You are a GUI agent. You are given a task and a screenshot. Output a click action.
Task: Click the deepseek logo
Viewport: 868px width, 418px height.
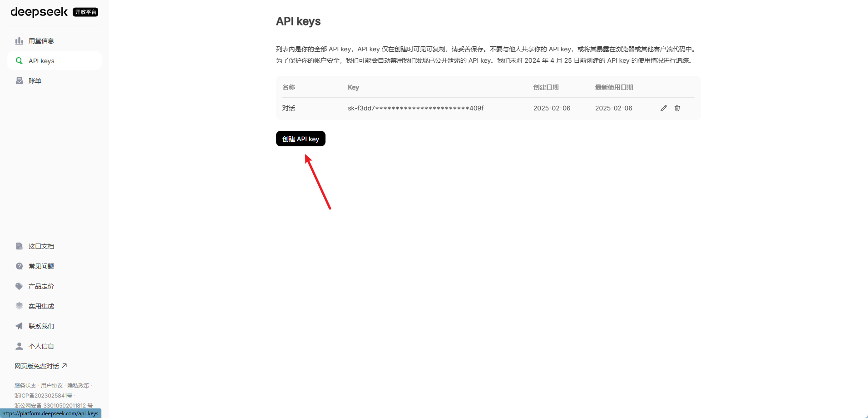39,12
